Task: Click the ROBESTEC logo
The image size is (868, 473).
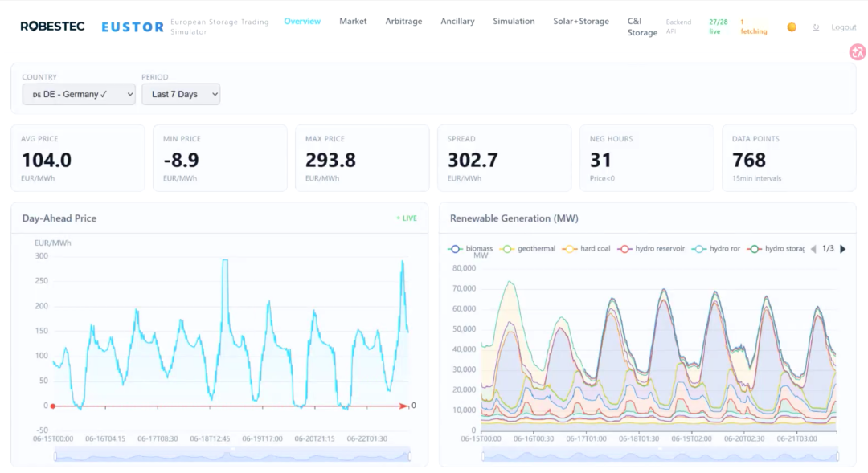Action: [52, 27]
